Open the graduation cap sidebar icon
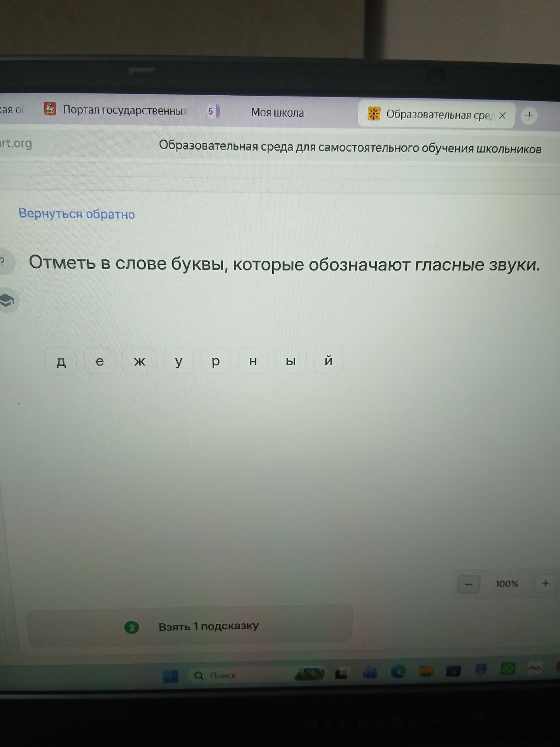The image size is (560, 747). click(x=8, y=301)
